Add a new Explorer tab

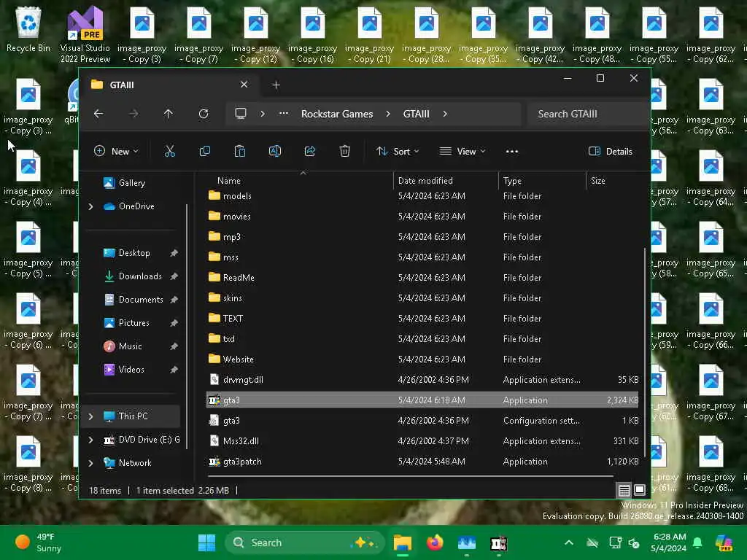coord(276,85)
